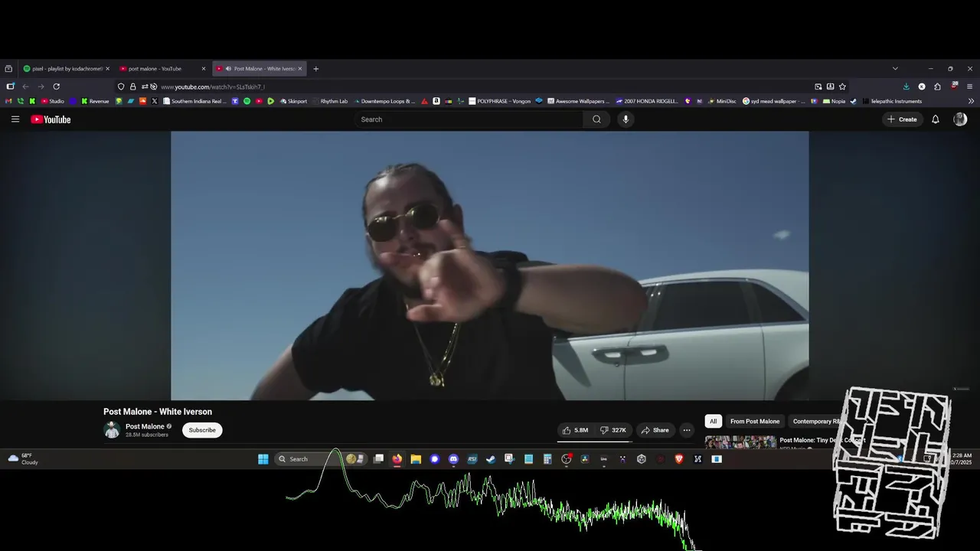Select the Post Malone White Iverson tab

click(260, 69)
